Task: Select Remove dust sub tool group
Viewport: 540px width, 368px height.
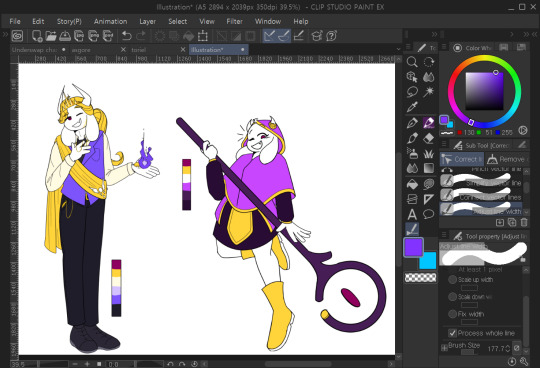Action: 507,159
